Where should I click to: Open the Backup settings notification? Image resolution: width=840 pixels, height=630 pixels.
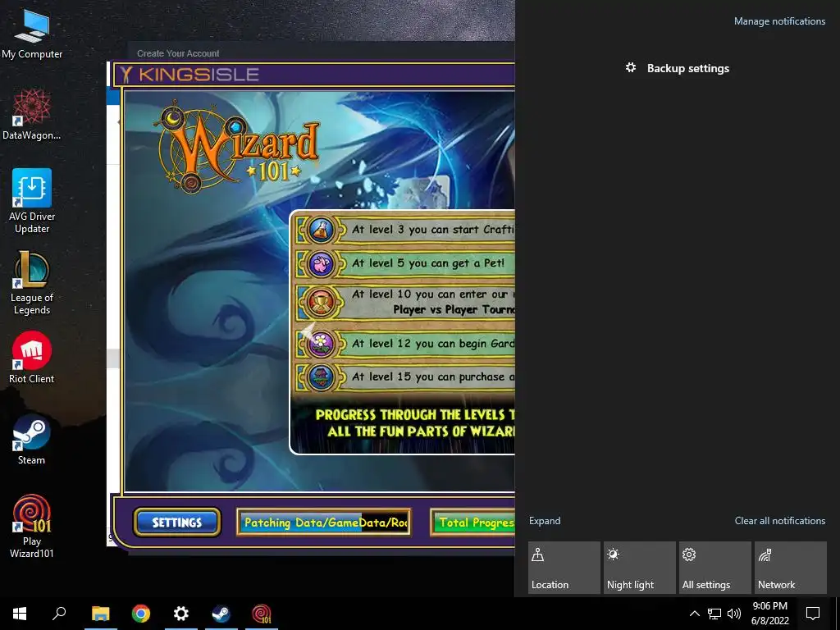click(677, 68)
